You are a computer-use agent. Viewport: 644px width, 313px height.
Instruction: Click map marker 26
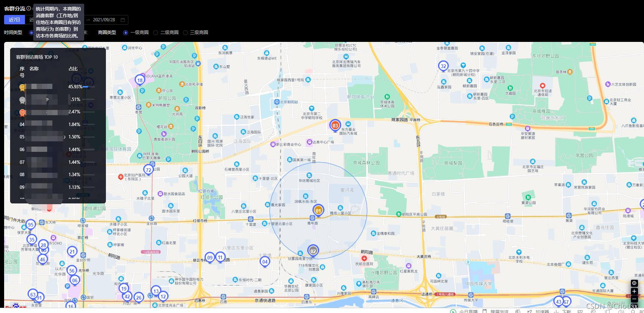coord(139,298)
